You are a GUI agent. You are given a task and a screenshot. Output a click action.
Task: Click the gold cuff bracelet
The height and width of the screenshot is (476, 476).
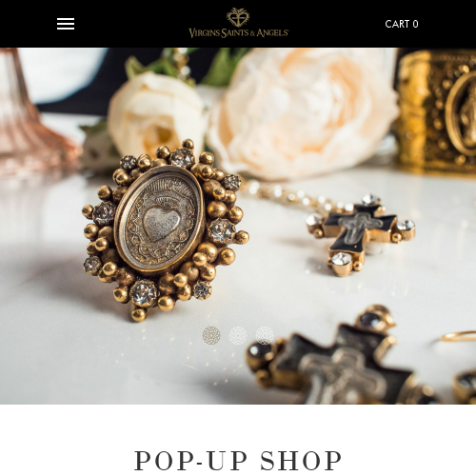pos(436,111)
